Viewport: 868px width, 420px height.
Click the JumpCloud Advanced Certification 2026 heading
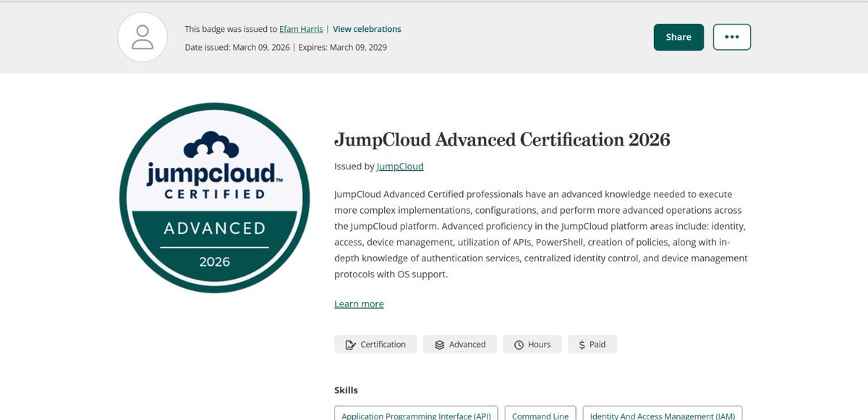[x=502, y=139]
